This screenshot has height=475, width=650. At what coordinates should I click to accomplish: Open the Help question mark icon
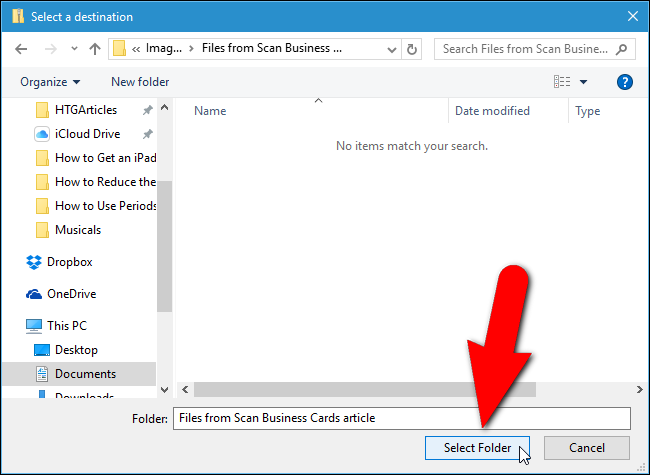pos(625,82)
